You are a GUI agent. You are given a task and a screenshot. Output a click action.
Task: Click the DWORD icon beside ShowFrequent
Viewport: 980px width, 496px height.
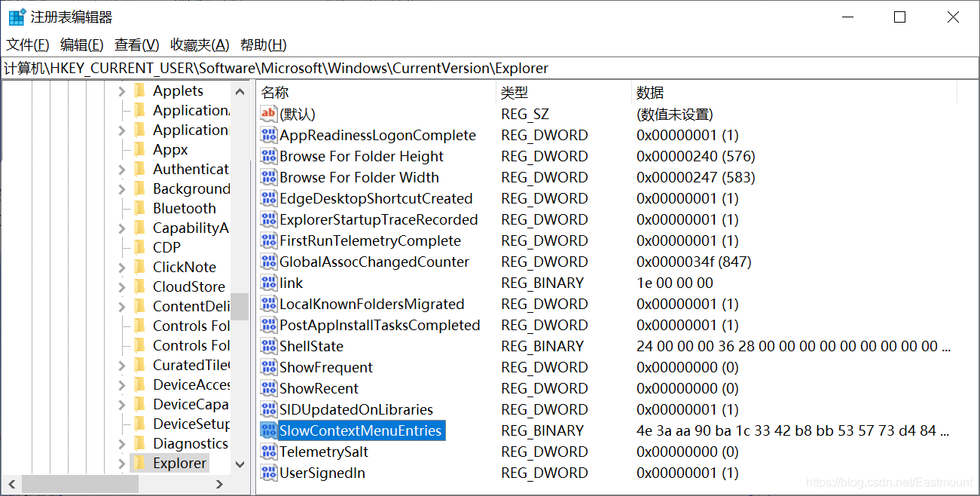click(268, 367)
